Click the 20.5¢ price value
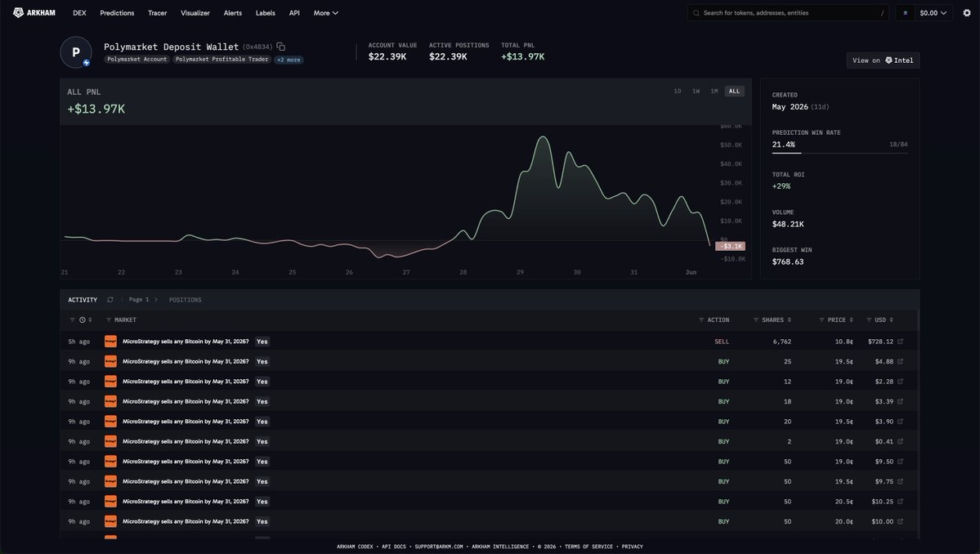 (844, 502)
